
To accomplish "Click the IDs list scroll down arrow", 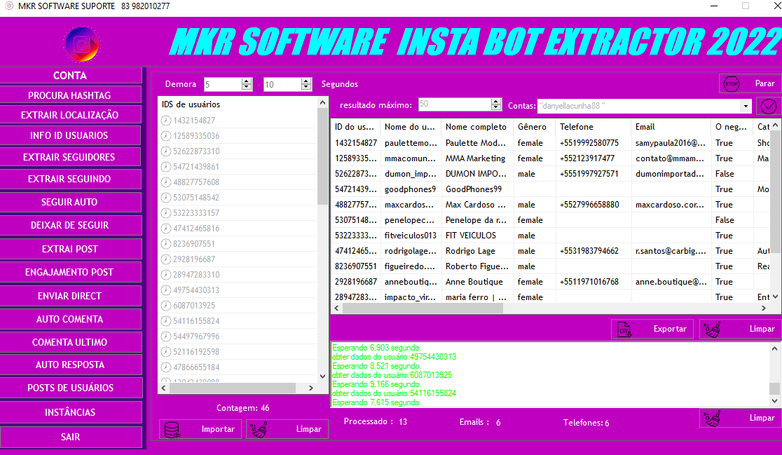I will click(x=322, y=377).
